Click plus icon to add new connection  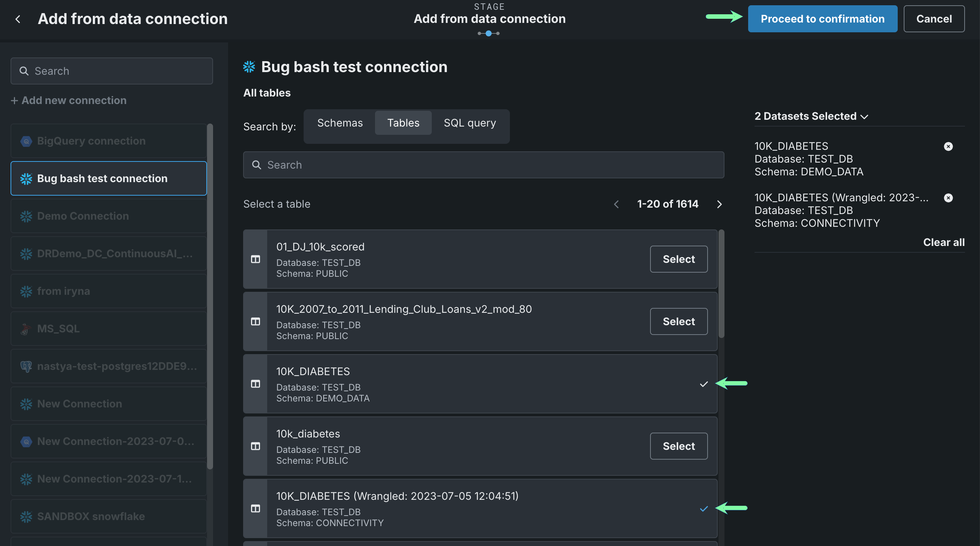point(14,100)
